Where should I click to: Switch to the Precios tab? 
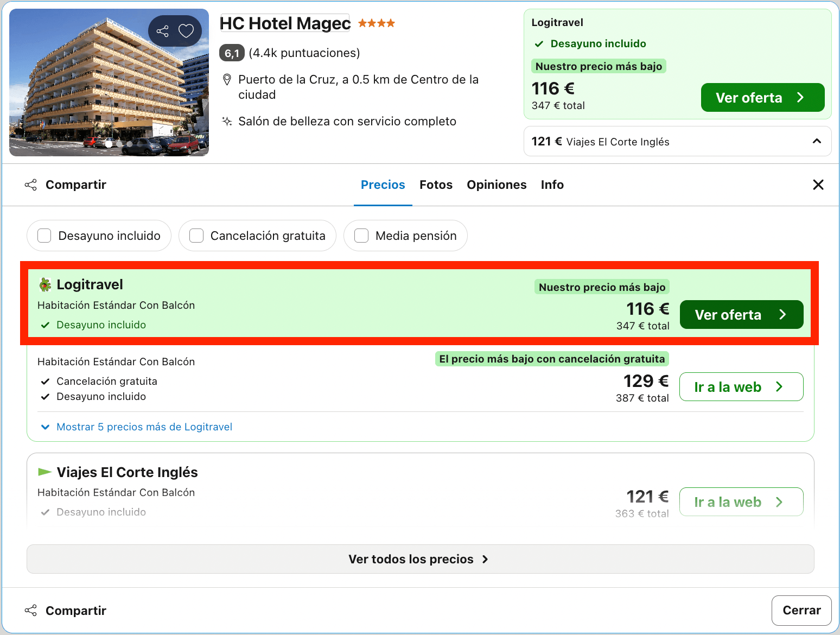click(383, 185)
